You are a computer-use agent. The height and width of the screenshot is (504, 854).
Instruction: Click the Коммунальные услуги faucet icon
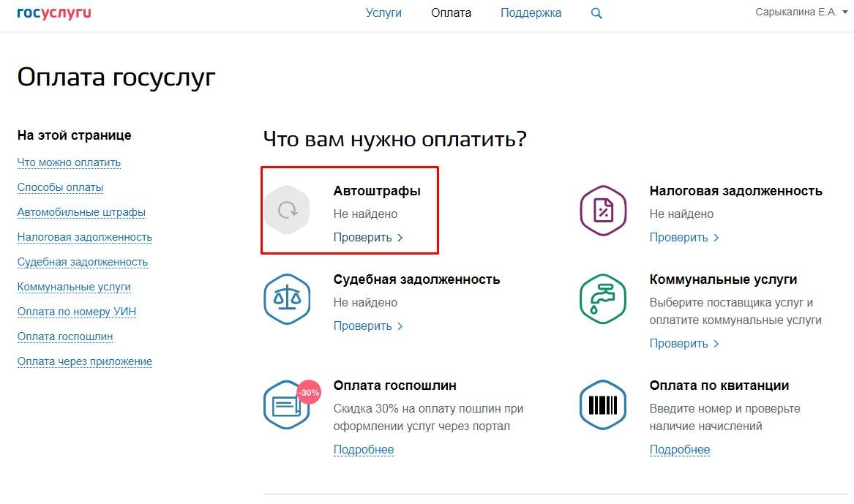pyautogui.click(x=603, y=299)
